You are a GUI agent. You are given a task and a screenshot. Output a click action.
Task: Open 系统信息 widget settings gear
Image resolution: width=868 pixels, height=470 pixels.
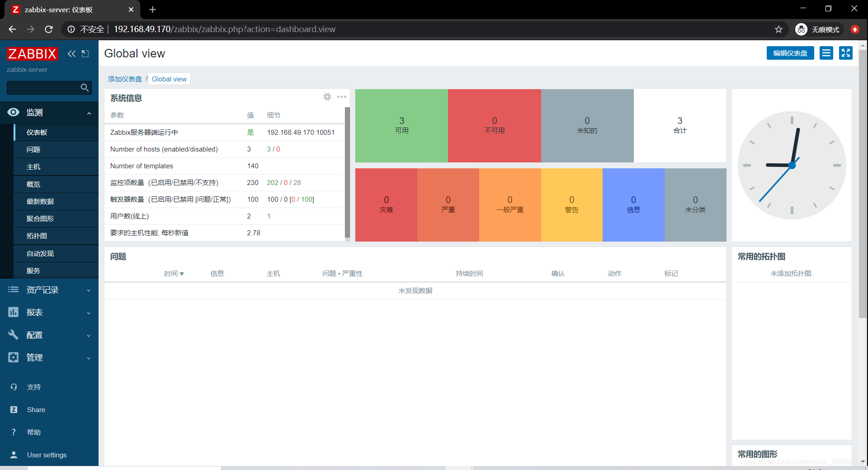[327, 97]
